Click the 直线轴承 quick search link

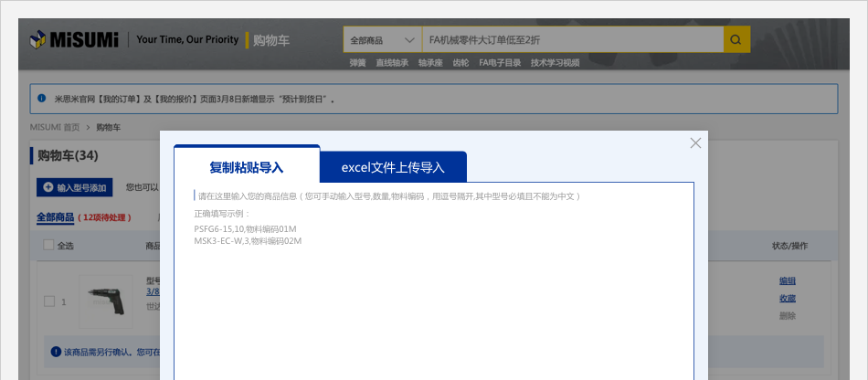pos(392,63)
